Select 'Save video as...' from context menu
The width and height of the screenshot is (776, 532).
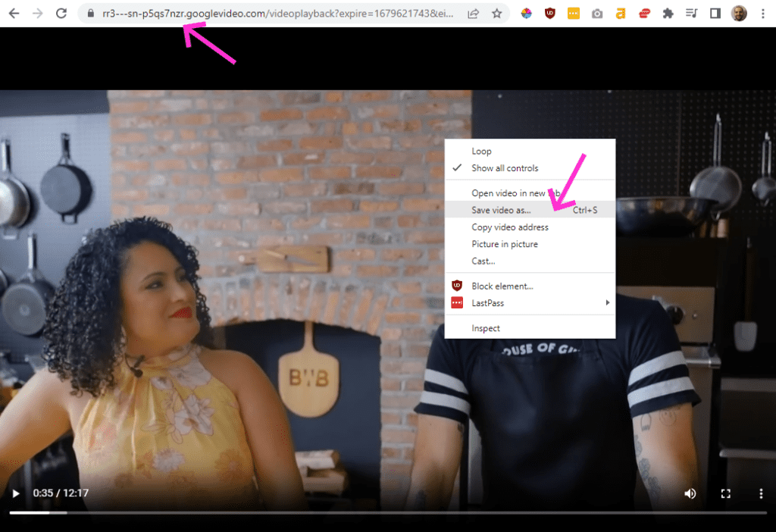[x=501, y=210]
